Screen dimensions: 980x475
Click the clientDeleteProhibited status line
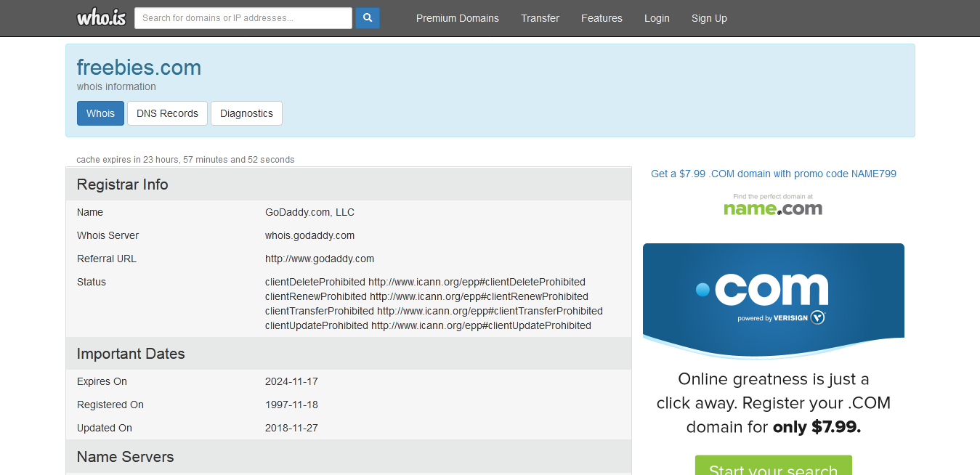[x=425, y=282]
